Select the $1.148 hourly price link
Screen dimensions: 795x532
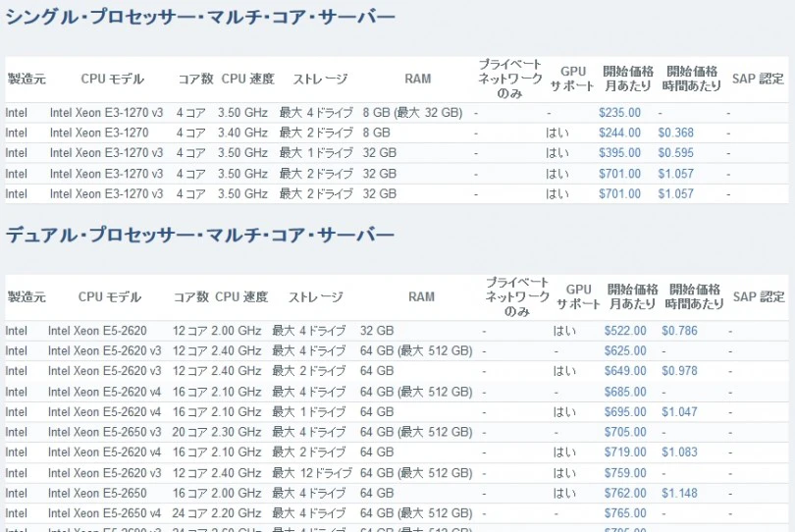pyautogui.click(x=679, y=493)
